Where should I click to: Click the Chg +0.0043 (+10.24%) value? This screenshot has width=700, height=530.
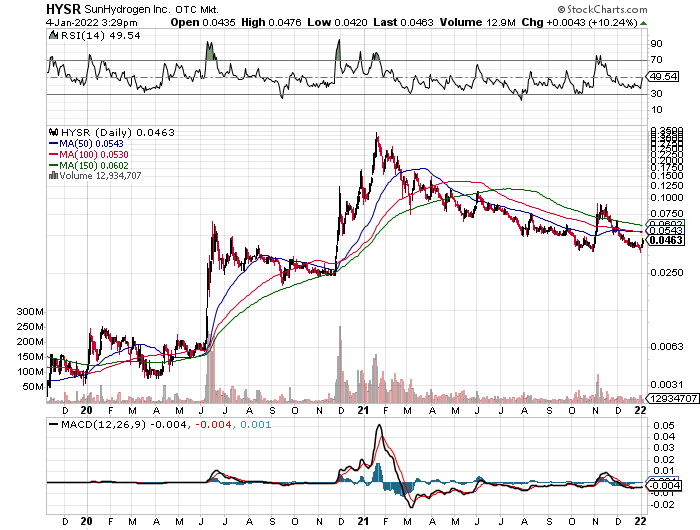579,22
